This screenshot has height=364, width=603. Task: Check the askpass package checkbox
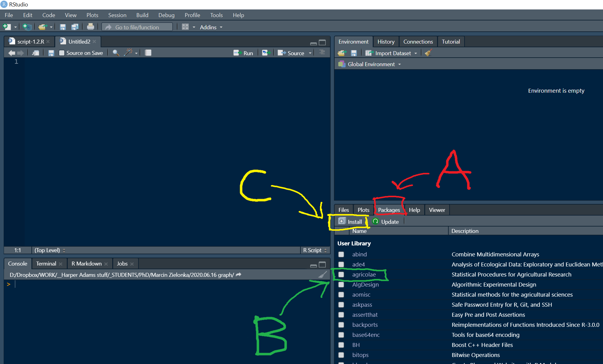[x=341, y=305]
